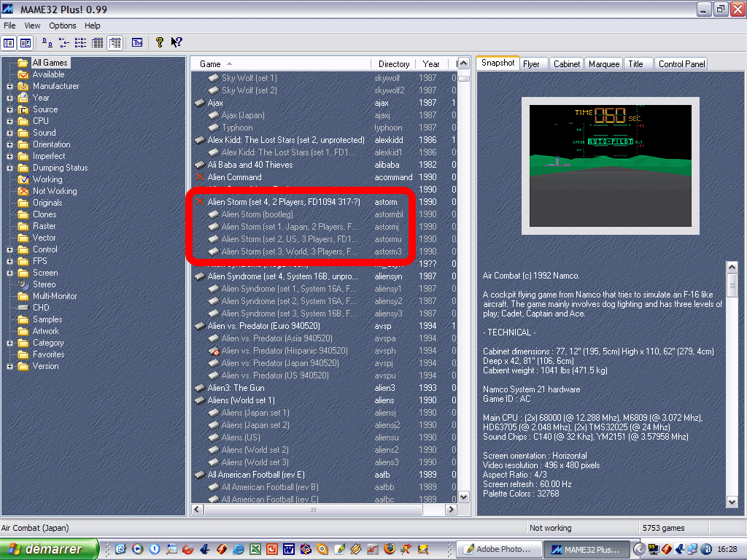Viewport: 747px width, 560px height.
Task: Expand the Sound folder
Action: (9, 133)
